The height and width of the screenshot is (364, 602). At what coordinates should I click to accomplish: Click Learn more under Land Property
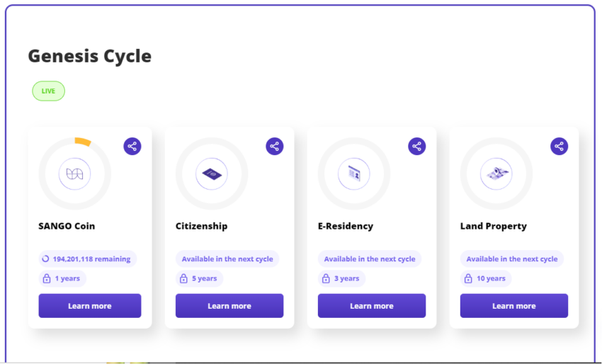coord(514,306)
